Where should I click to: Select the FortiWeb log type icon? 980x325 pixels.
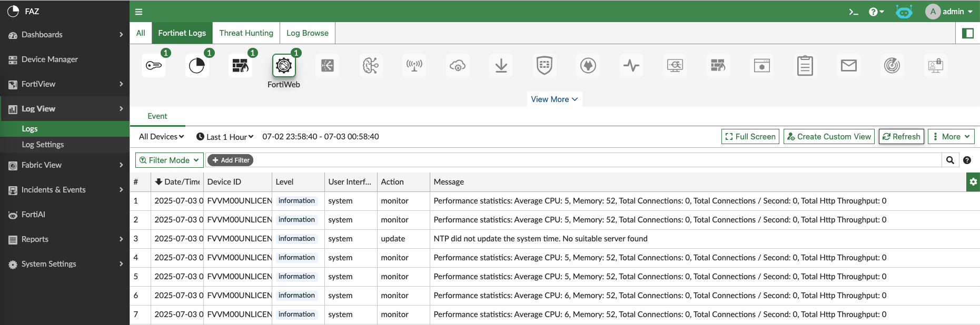[x=284, y=66]
